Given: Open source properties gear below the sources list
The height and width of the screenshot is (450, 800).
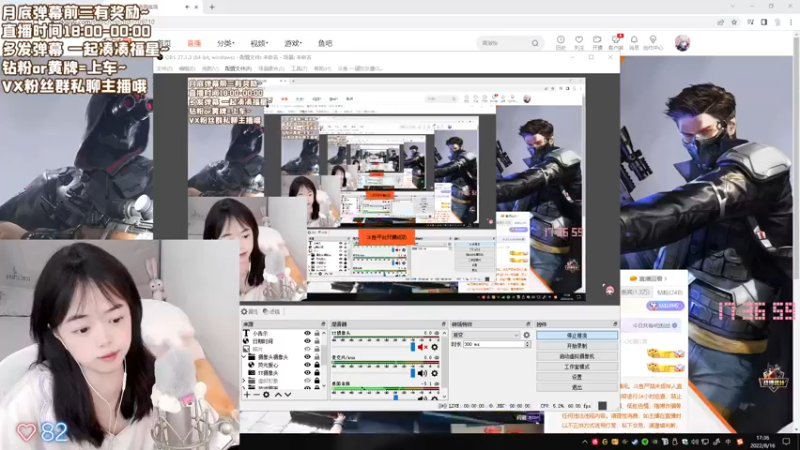Looking at the screenshot, I should tap(266, 394).
